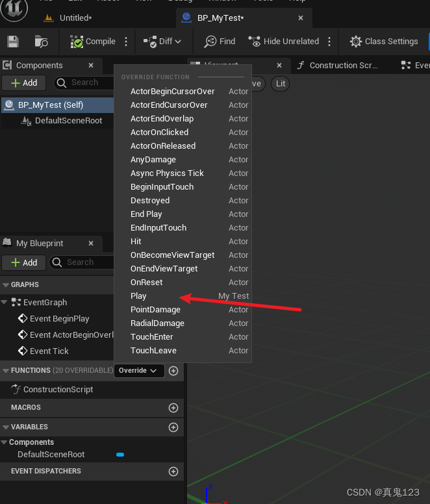Screen dimensions: 430x504
Task: Click Add button in Components panel
Action: tap(24, 83)
